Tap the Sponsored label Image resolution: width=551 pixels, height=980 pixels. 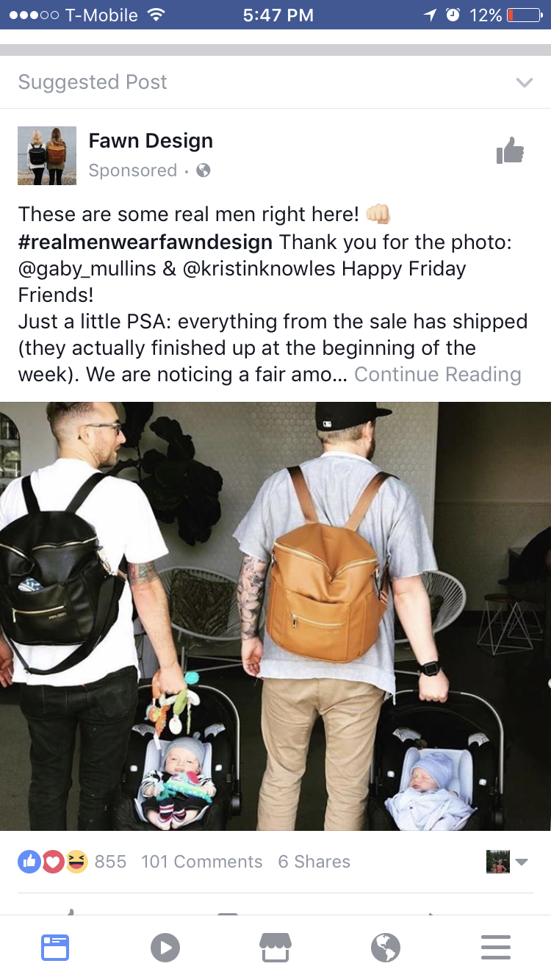133,170
